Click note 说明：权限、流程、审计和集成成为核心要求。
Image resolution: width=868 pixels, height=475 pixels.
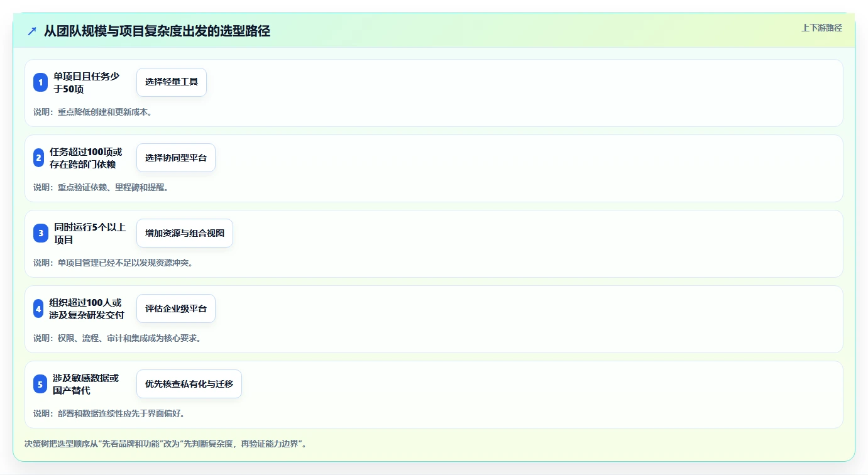click(118, 338)
